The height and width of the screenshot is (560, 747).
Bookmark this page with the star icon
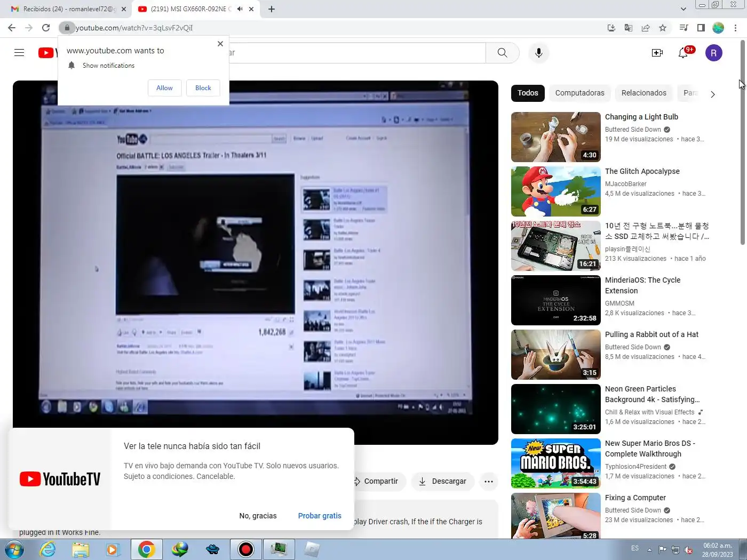[x=663, y=28]
